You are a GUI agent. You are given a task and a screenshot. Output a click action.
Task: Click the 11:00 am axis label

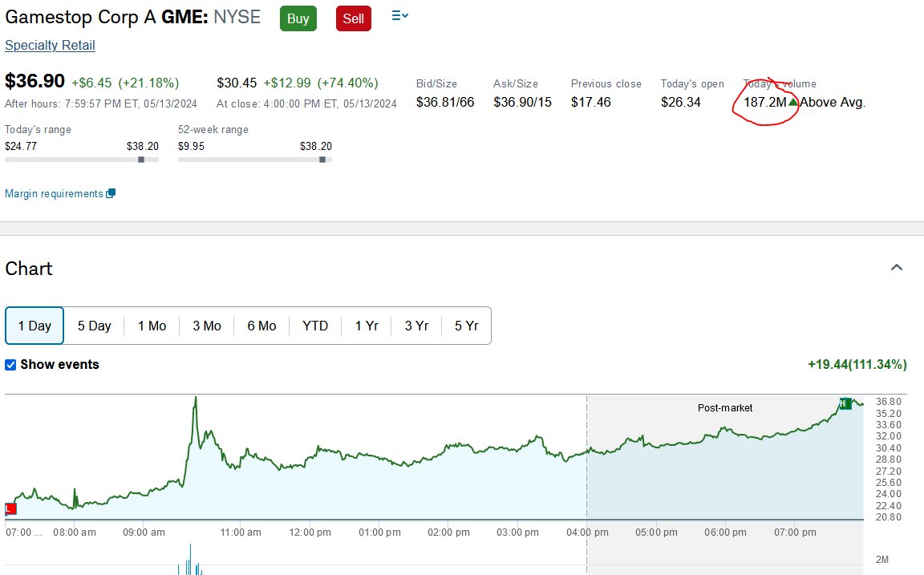point(241,532)
